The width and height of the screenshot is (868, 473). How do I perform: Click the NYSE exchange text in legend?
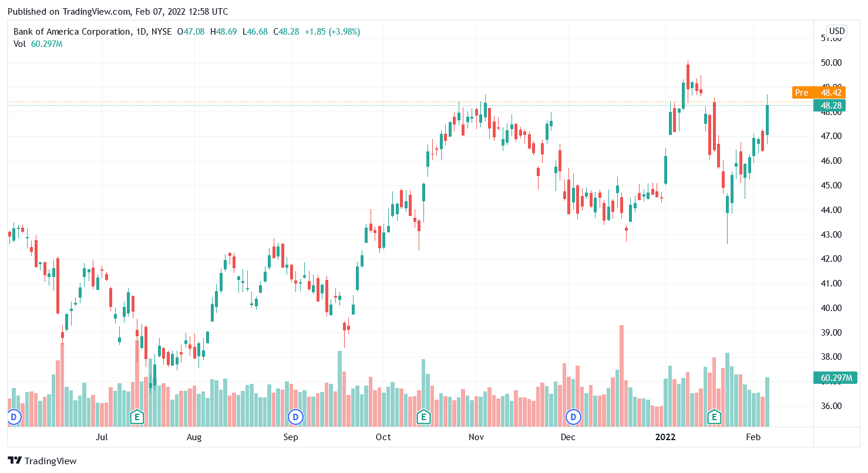[161, 32]
